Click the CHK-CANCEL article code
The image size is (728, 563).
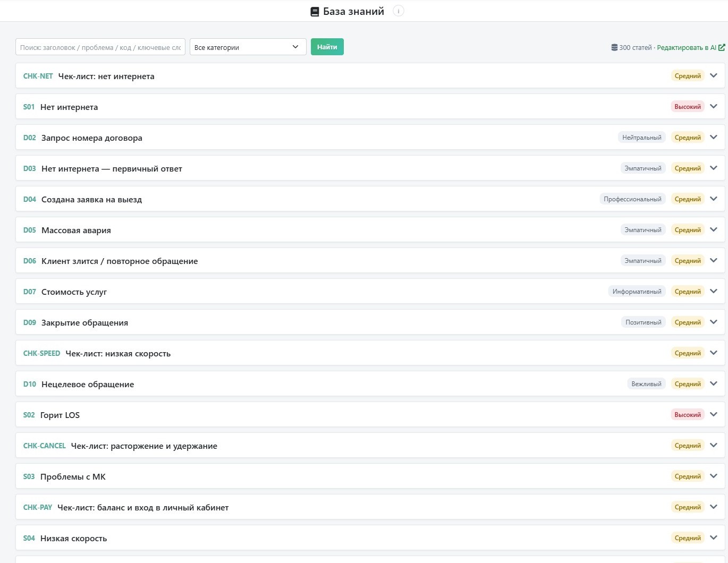tap(44, 446)
